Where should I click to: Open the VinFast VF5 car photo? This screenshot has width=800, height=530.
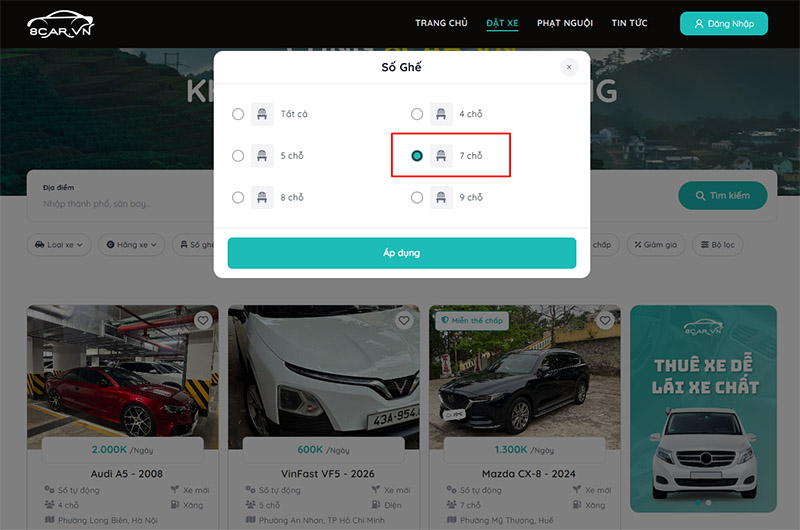tap(323, 376)
